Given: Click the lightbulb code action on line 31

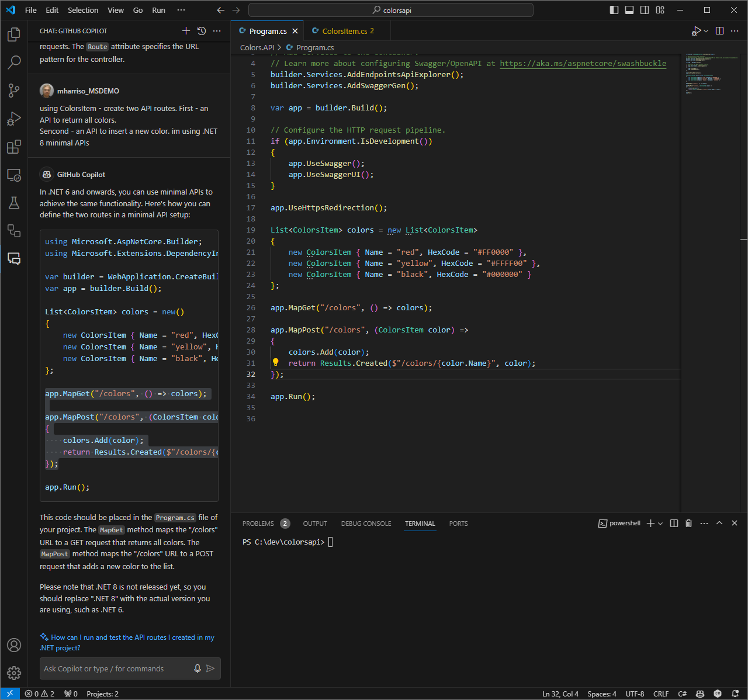Looking at the screenshot, I should pos(276,362).
